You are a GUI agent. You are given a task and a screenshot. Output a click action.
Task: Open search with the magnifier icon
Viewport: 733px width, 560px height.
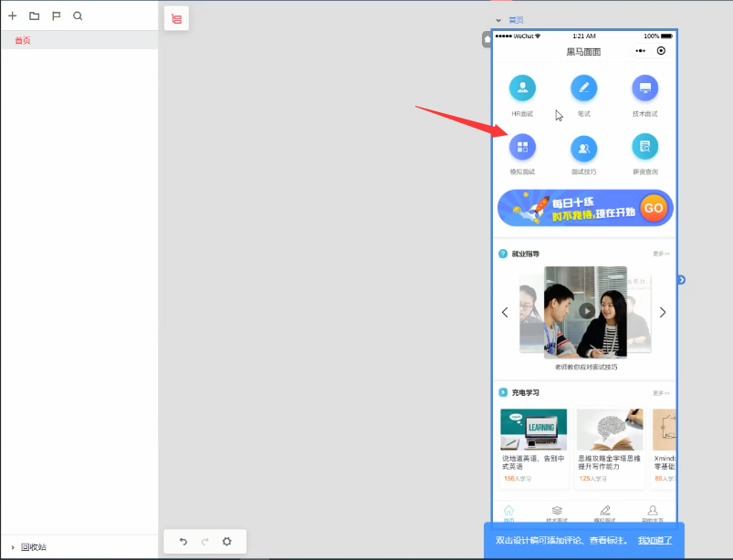78,16
